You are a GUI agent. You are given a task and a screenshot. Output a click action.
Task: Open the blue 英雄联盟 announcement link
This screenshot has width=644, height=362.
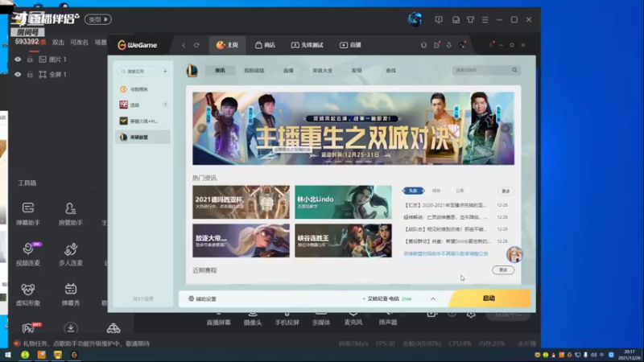[446, 254]
